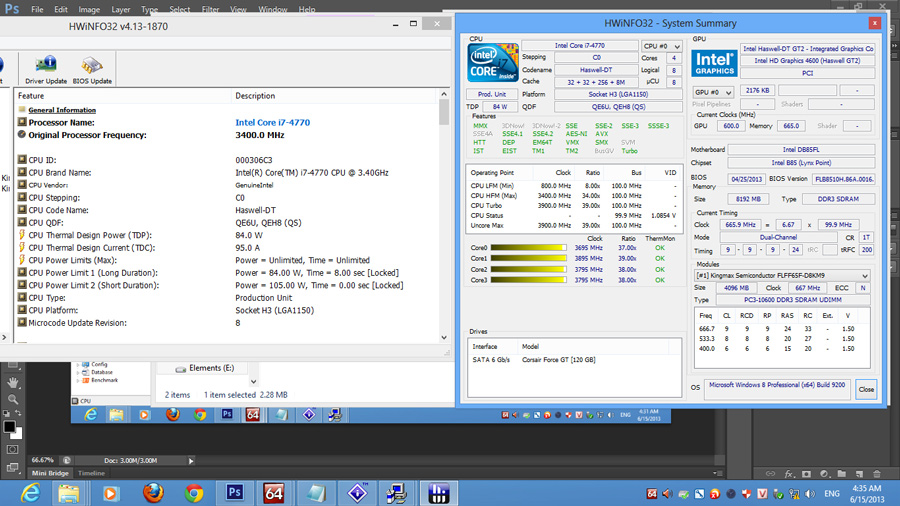This screenshot has width=900, height=506.
Task: Change Photoshop screen mode
Action: pyautogui.click(x=13, y=468)
